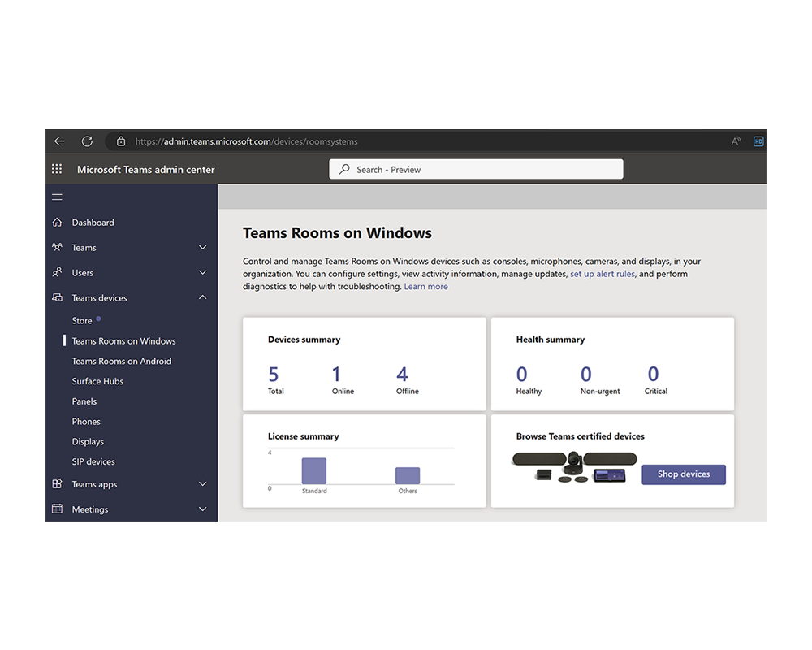Open the Phones page

tap(86, 422)
